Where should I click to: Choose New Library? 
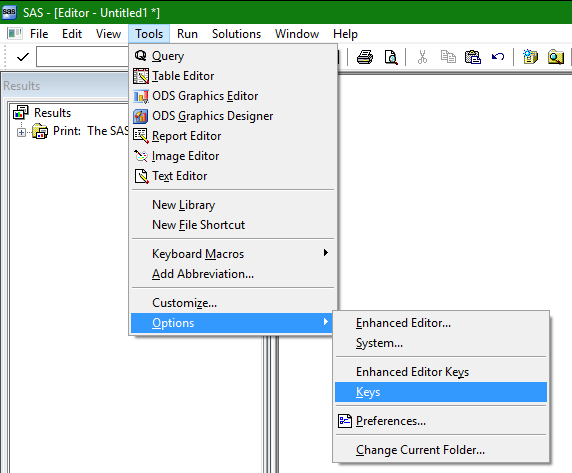pyautogui.click(x=233, y=205)
